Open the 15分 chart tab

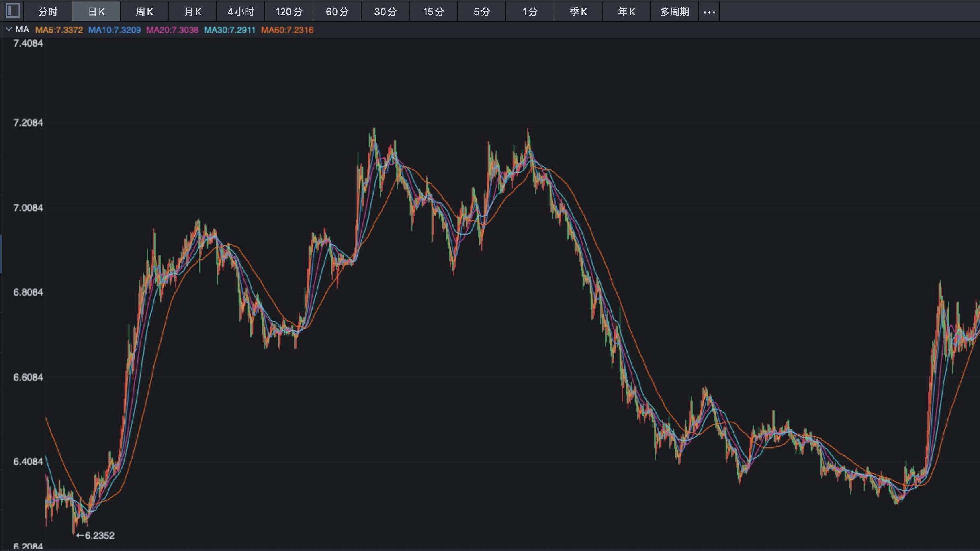(x=434, y=12)
